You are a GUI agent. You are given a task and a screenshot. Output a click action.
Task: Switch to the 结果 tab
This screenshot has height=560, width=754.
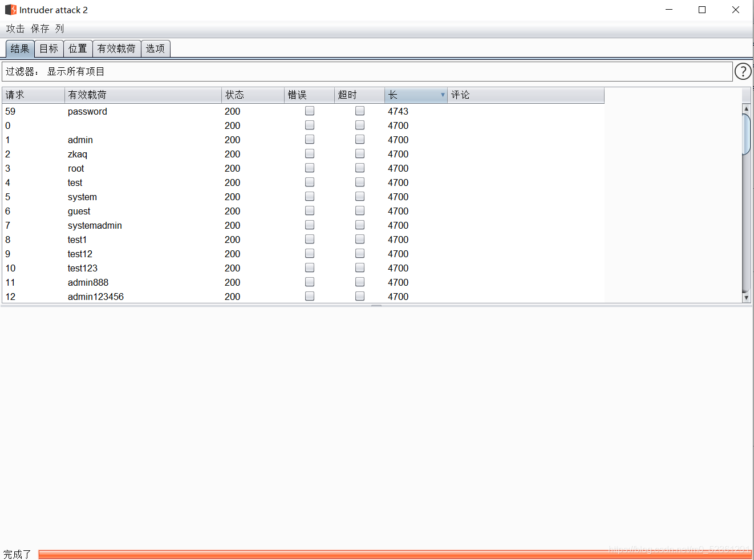point(20,48)
